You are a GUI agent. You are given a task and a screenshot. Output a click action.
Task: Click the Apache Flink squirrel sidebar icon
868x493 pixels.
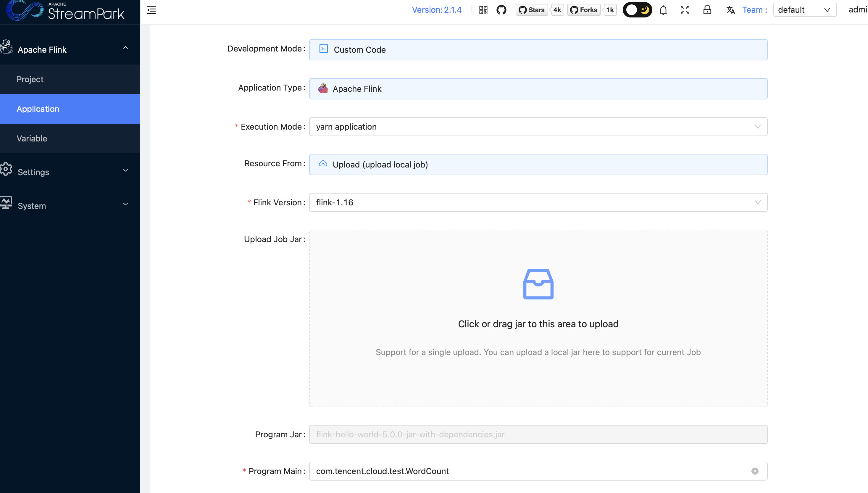[x=7, y=47]
